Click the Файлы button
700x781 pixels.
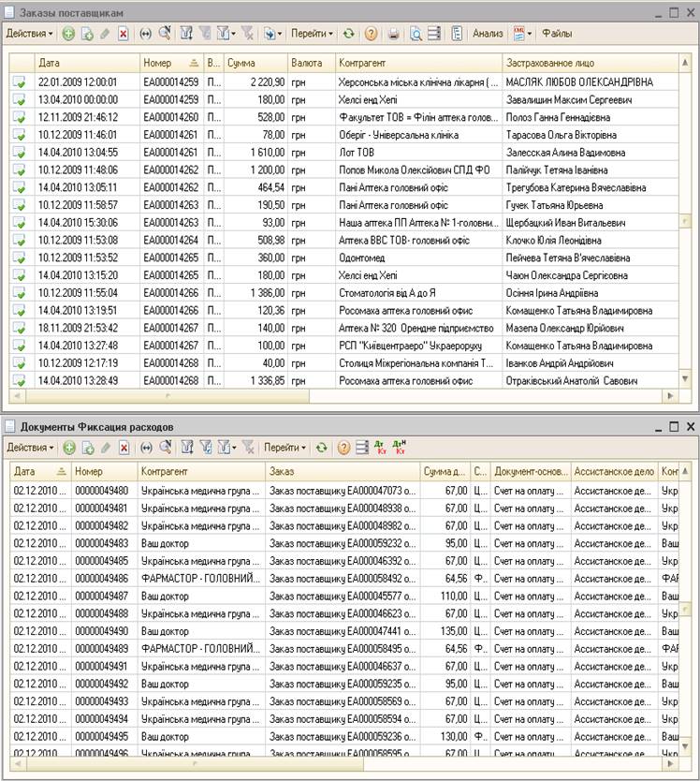click(557, 34)
